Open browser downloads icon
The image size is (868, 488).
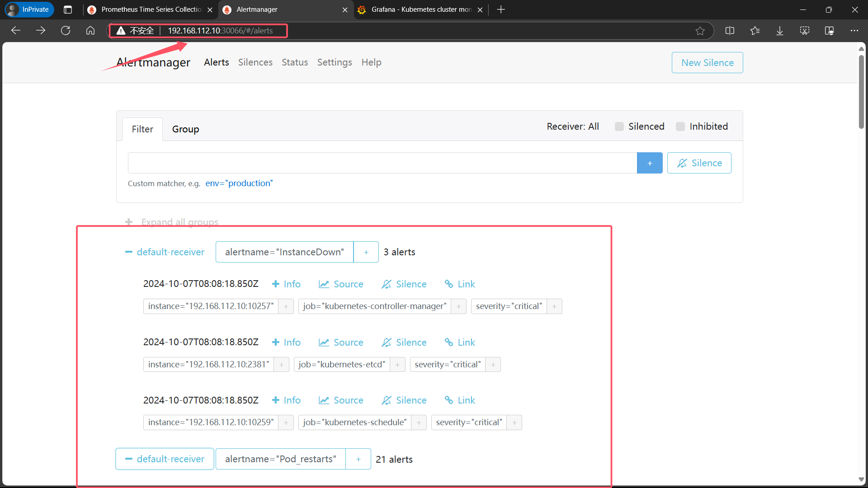(780, 31)
